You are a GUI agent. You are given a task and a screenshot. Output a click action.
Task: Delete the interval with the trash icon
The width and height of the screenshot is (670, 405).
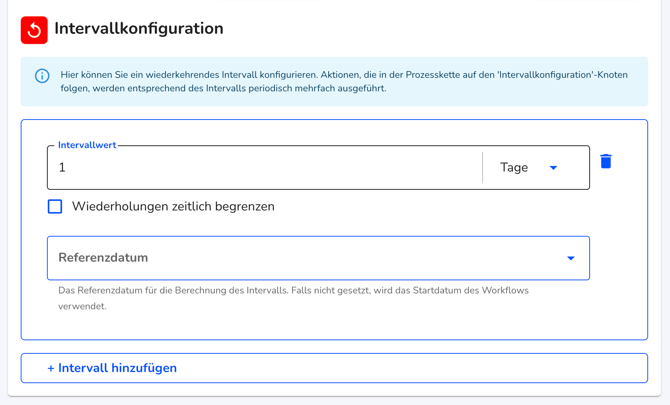click(606, 161)
